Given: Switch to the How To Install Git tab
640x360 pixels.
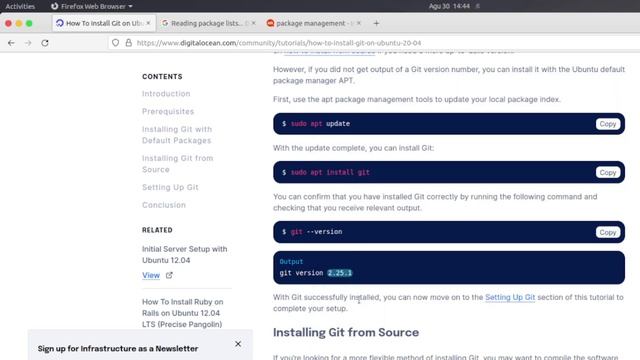Looking at the screenshot, I should point(104,23).
